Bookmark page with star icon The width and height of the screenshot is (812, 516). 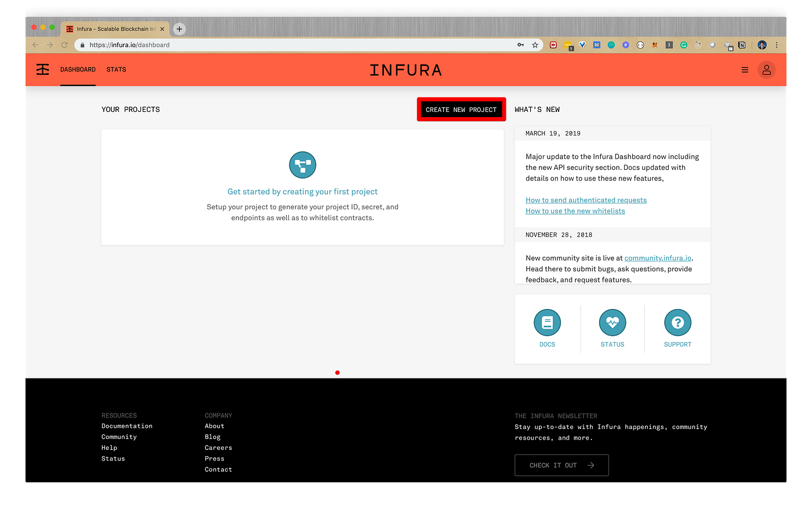click(535, 45)
